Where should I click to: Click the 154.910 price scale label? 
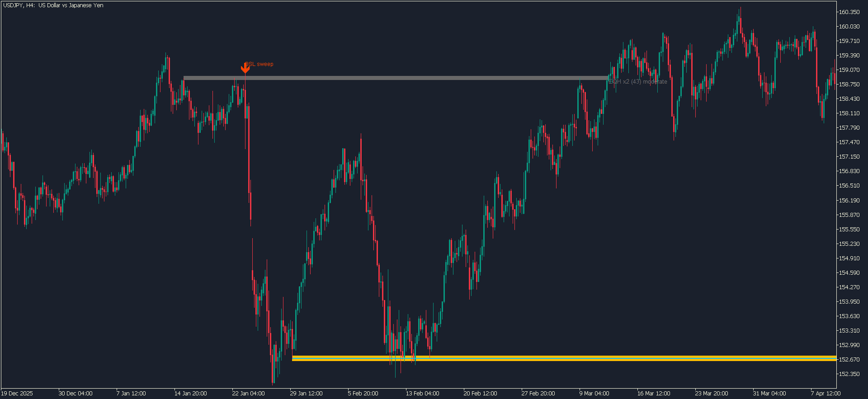(849, 258)
